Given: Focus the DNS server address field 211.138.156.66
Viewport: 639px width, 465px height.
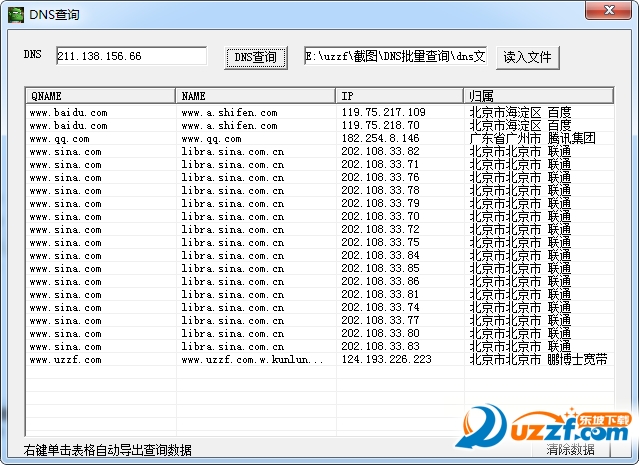Looking at the screenshot, I should tap(131, 56).
